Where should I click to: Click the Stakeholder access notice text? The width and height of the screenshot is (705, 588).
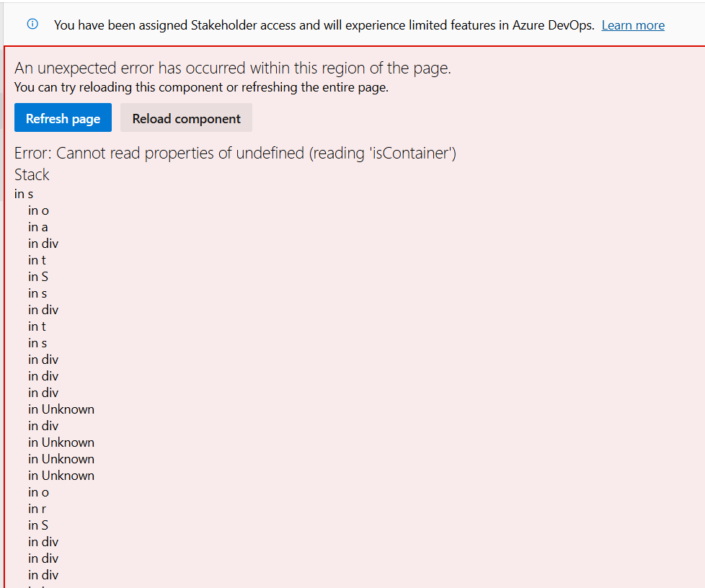(324, 25)
